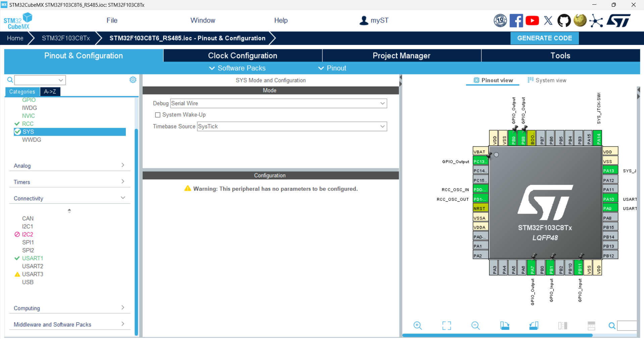The height and width of the screenshot is (339, 644).
Task: Expand the Analog category
Action: [x=69, y=165]
